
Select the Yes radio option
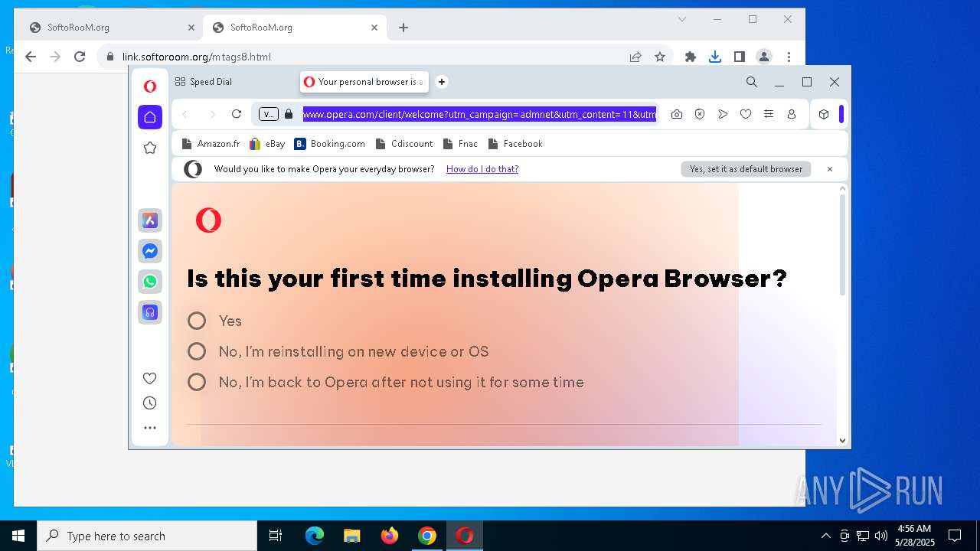pyautogui.click(x=197, y=321)
